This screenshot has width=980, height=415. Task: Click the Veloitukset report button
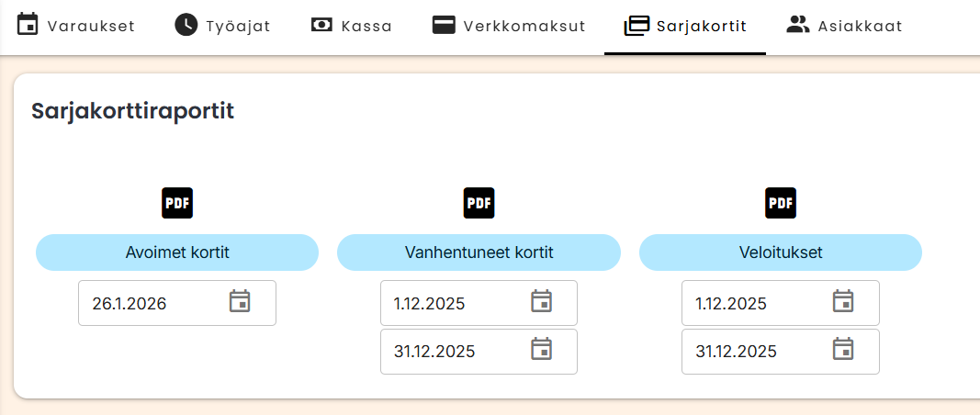click(x=781, y=252)
